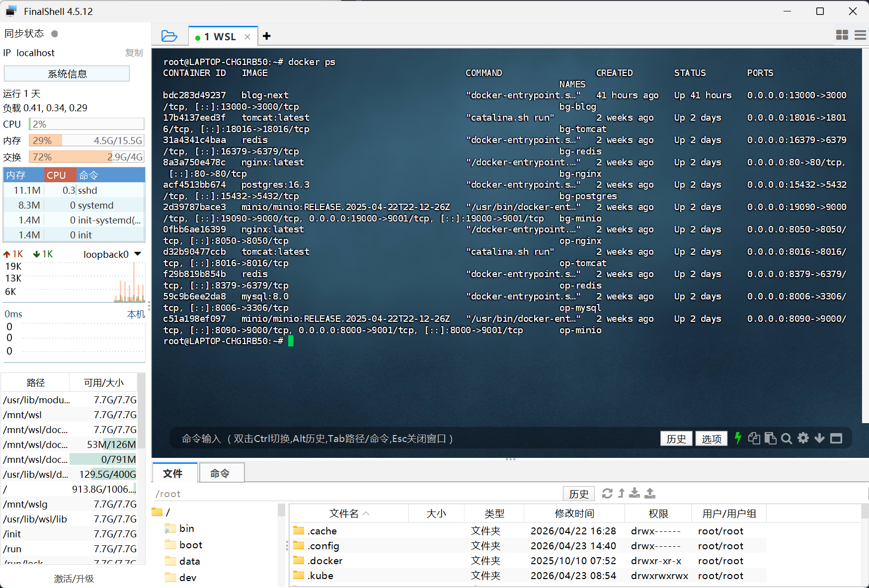Image resolution: width=869 pixels, height=588 pixels.
Task: Click the download file icon
Action: pos(634,493)
